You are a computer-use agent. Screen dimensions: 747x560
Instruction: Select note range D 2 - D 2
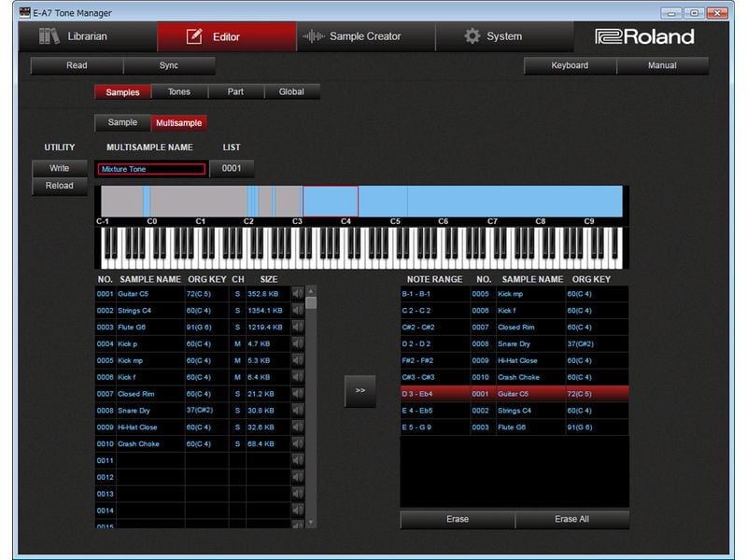click(x=514, y=343)
